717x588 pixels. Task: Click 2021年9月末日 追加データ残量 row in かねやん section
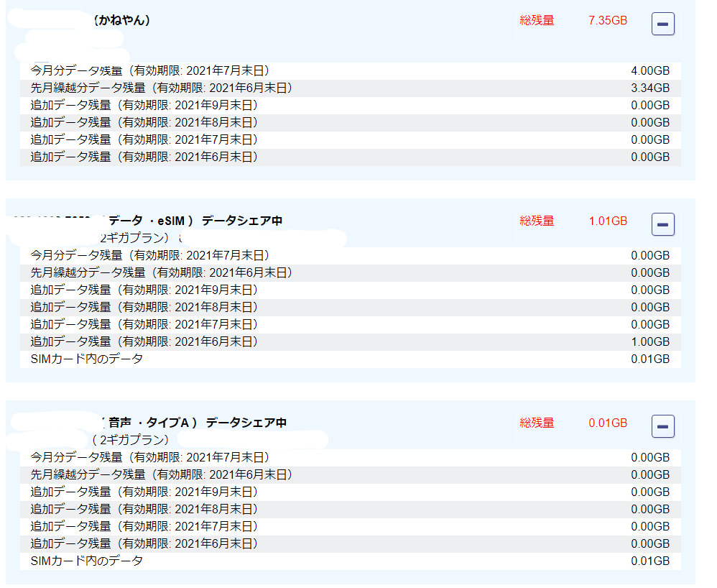[x=144, y=106]
